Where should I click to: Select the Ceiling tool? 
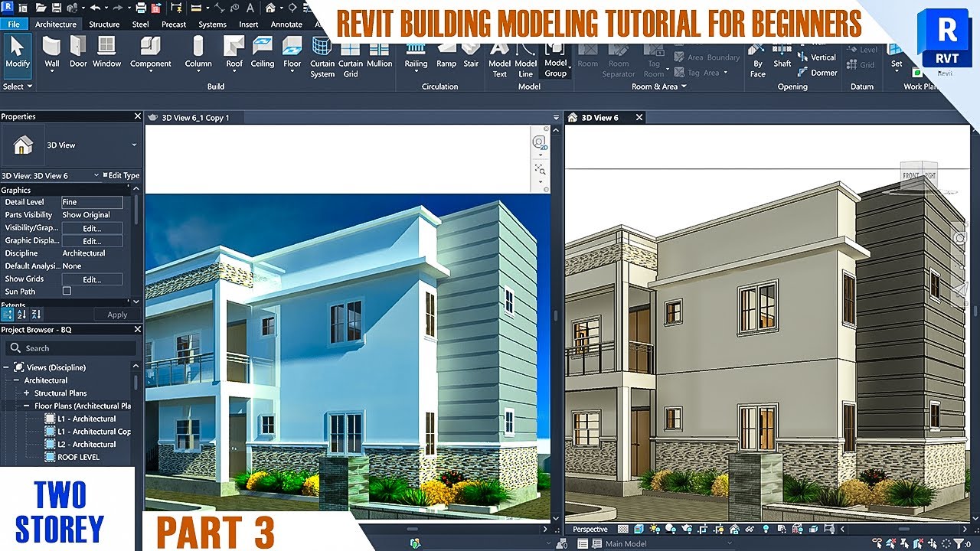pos(263,52)
